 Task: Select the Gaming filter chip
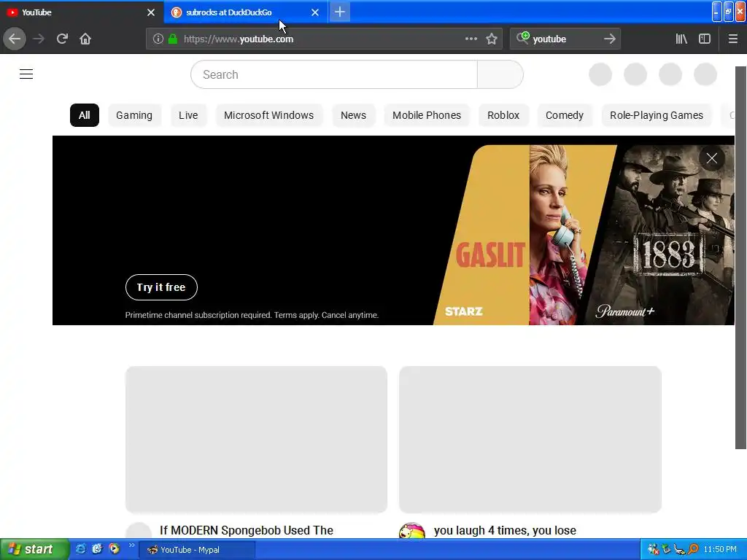pos(134,115)
